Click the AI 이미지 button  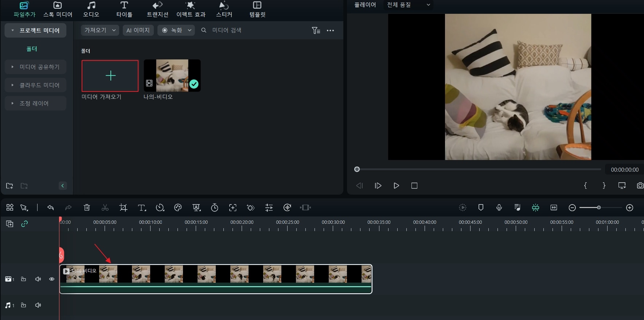pyautogui.click(x=138, y=30)
